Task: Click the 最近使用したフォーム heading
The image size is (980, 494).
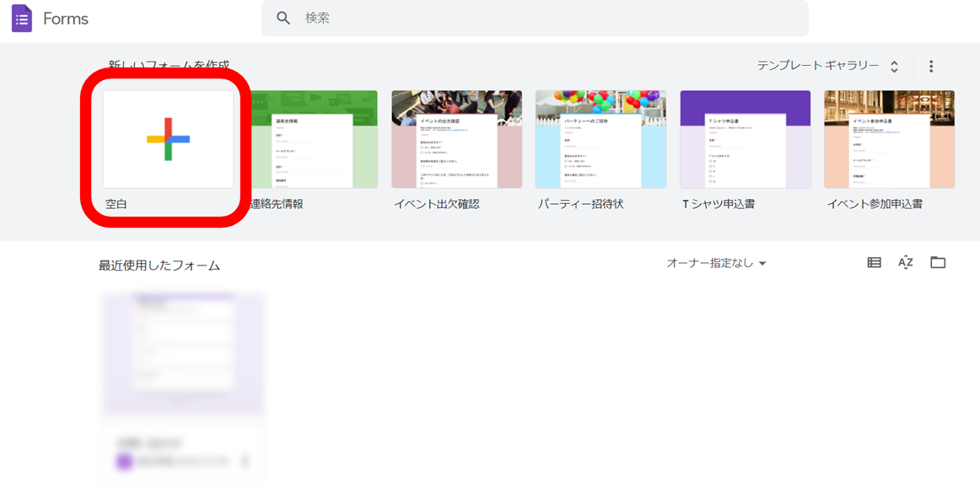Action: 159,266
